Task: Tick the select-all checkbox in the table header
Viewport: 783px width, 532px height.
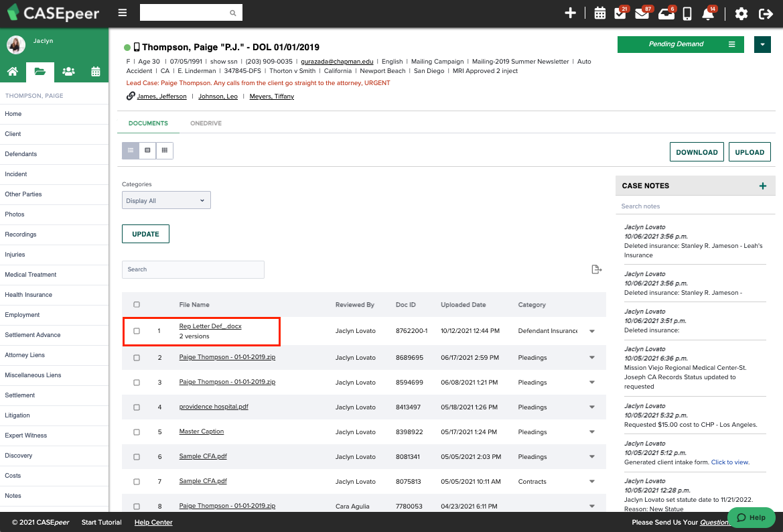Action: [137, 304]
